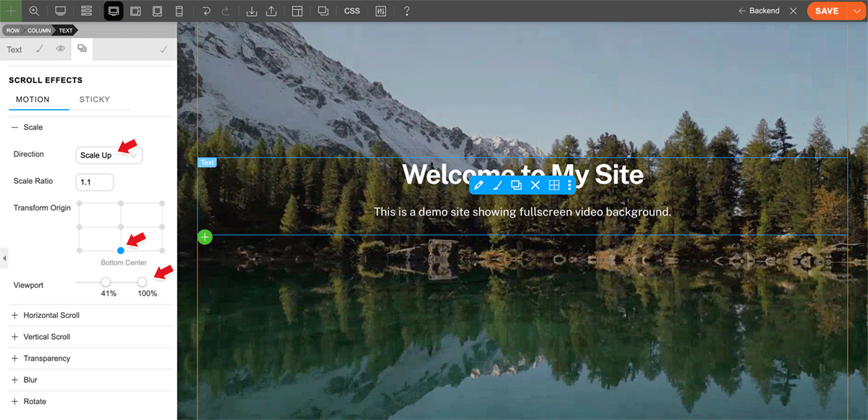Switch to the STICKY tab
The image size is (868, 420).
coord(95,100)
